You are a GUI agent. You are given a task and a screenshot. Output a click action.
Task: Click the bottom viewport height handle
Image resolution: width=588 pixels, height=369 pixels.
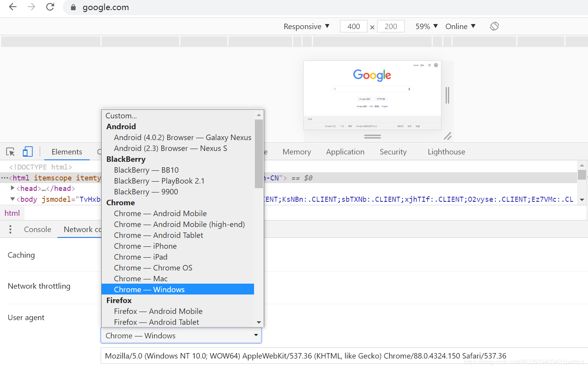tap(372, 136)
